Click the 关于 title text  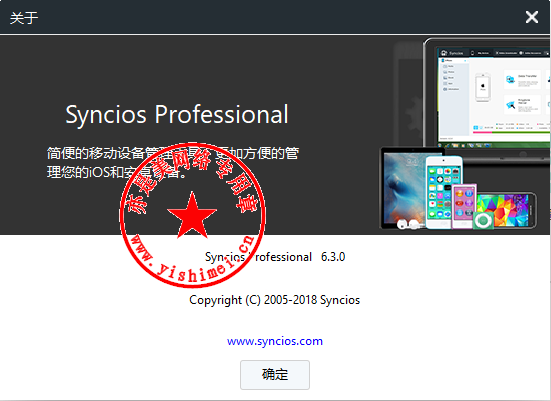[x=24, y=18]
